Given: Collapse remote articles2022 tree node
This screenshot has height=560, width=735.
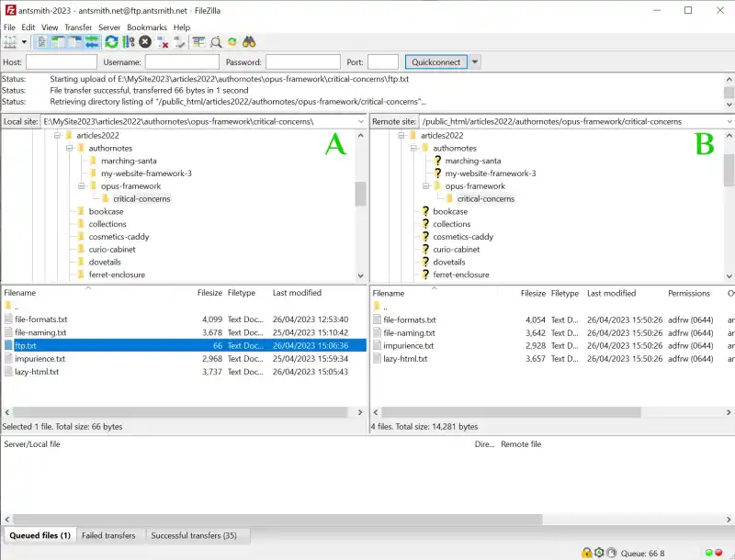Looking at the screenshot, I should coord(401,135).
